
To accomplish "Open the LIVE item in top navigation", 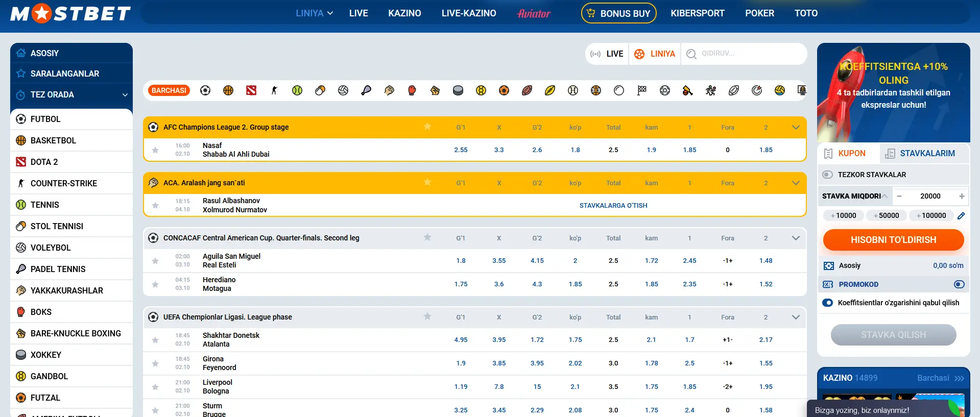I will point(358,13).
